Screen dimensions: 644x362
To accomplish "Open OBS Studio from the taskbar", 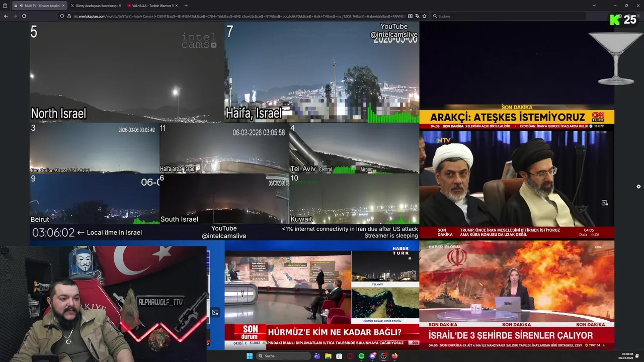I will [384, 356].
